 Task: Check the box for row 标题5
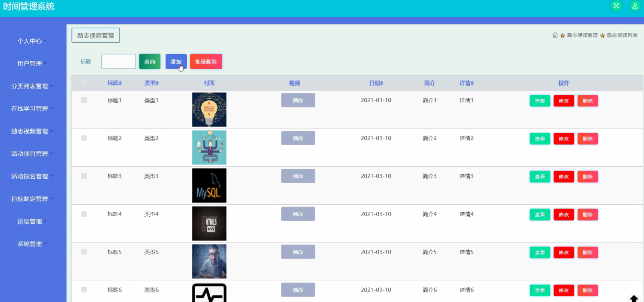[x=84, y=252]
